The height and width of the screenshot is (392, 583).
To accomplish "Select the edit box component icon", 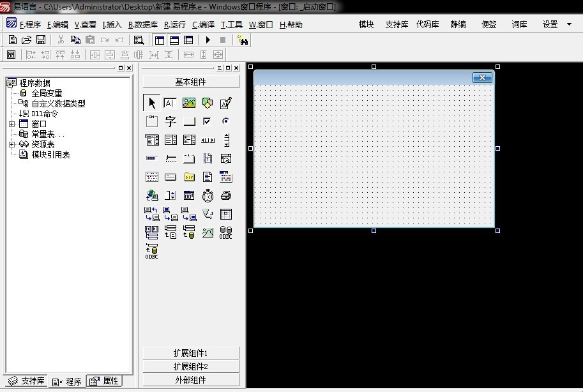I will click(x=170, y=103).
